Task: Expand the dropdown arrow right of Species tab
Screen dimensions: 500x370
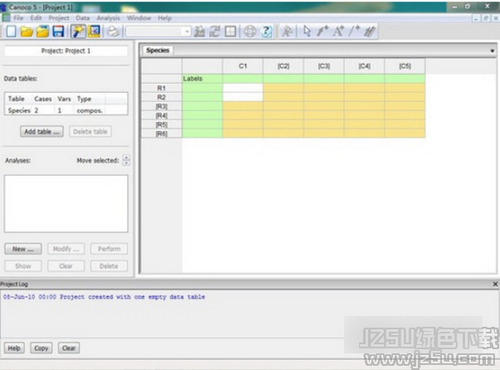Action: tap(492, 51)
